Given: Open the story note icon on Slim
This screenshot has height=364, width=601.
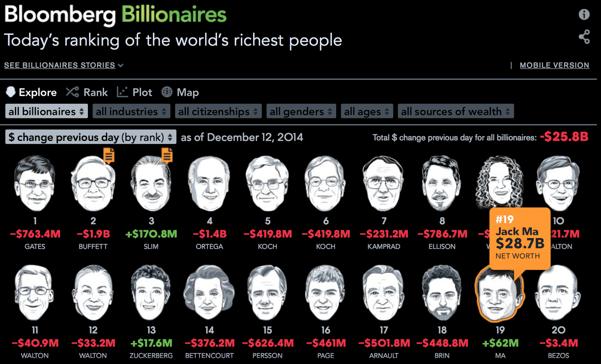Looking at the screenshot, I should click(x=167, y=155).
